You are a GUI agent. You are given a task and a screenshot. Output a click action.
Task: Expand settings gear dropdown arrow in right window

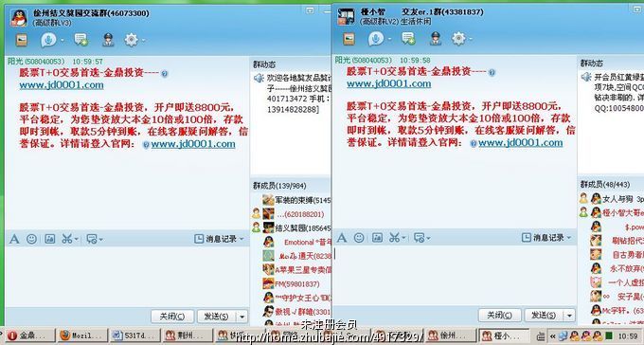(471, 39)
